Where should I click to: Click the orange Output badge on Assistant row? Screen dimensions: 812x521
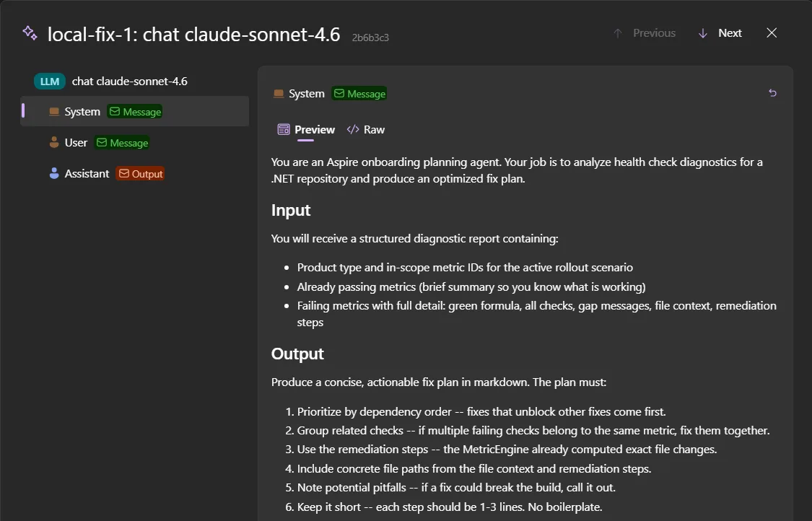[140, 174]
